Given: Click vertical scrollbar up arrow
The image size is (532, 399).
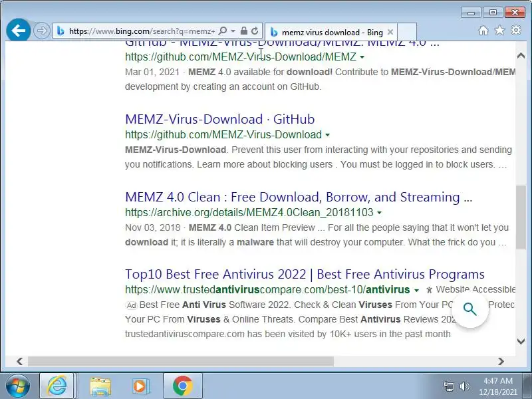Looking at the screenshot, I should click(x=521, y=56).
